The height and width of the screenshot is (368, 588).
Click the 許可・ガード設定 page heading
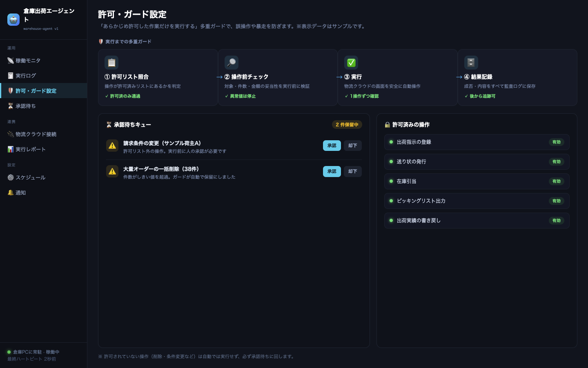132,15
